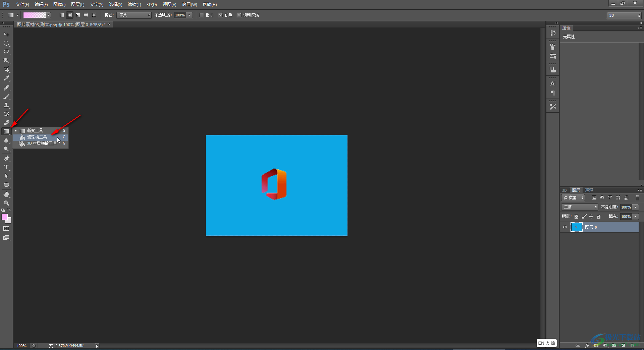Choose diamond gradient style

pos(94,15)
